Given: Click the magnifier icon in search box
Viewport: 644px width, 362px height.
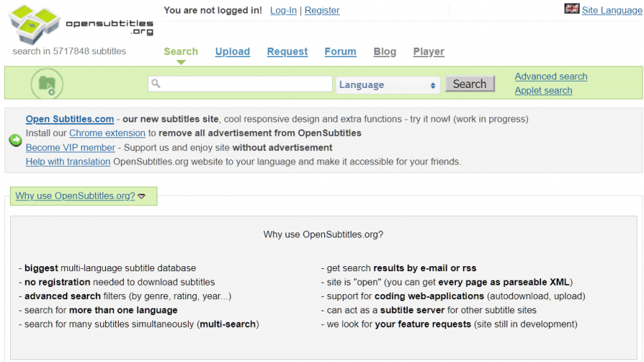Looking at the screenshot, I should (156, 84).
